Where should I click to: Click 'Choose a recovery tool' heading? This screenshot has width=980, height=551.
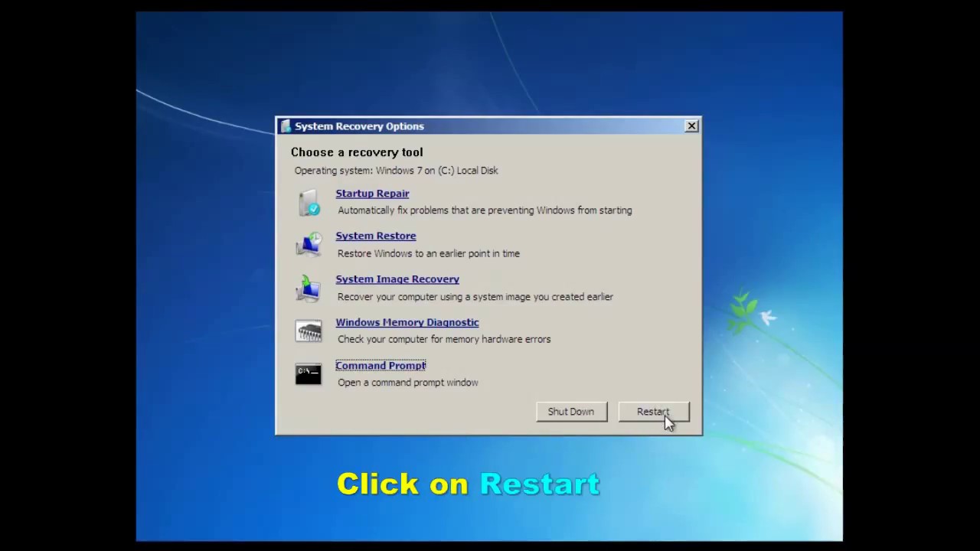(357, 152)
